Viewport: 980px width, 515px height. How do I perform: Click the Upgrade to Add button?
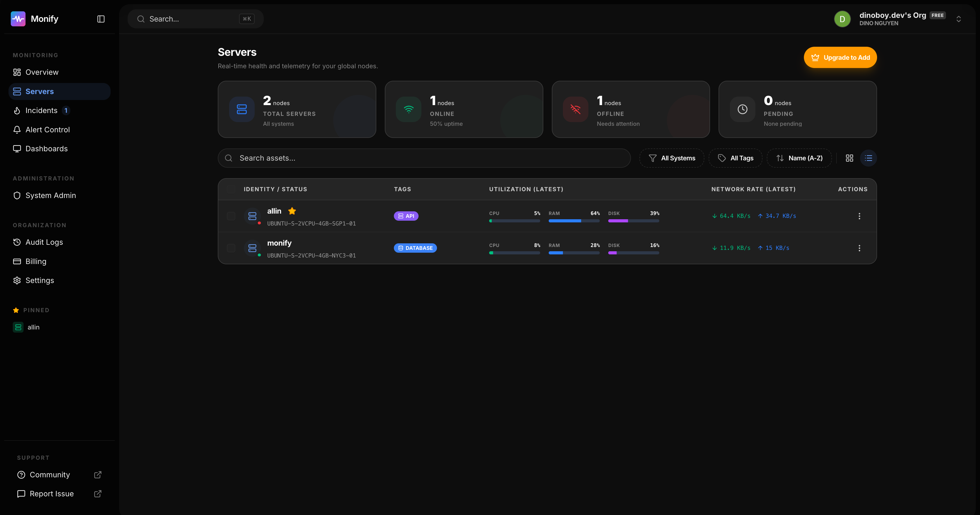click(840, 58)
